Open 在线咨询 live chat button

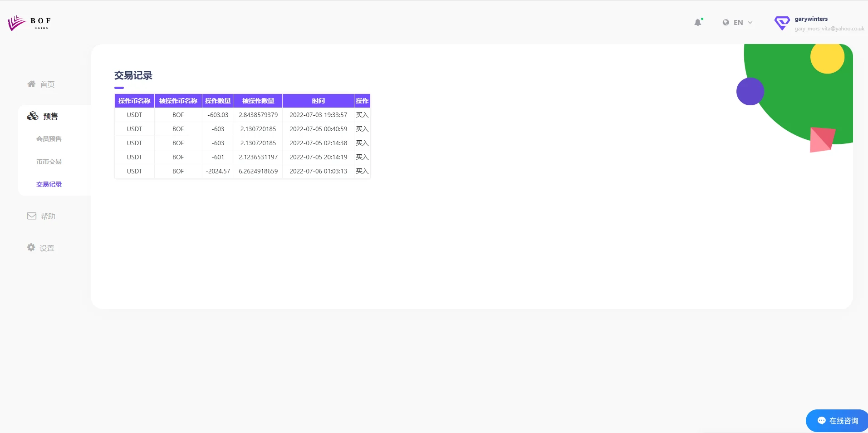838,421
